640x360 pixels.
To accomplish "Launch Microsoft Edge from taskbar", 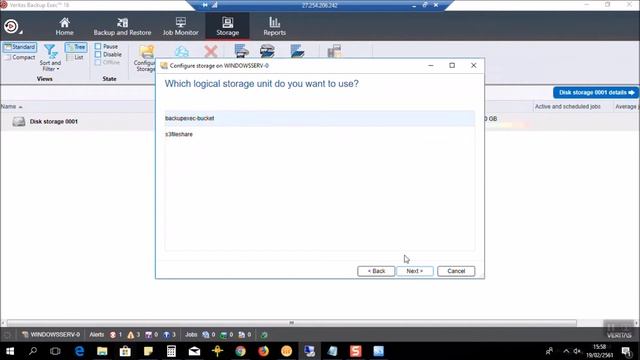I will [x=79, y=351].
